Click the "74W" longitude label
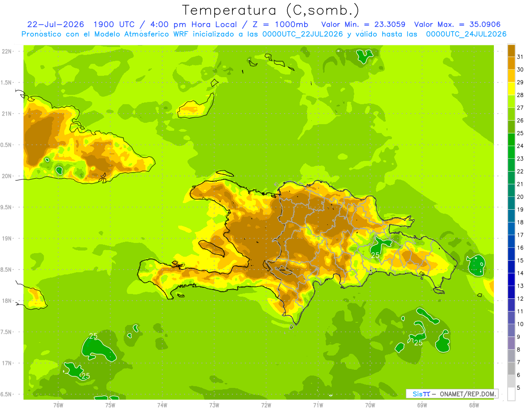 click(x=162, y=405)
